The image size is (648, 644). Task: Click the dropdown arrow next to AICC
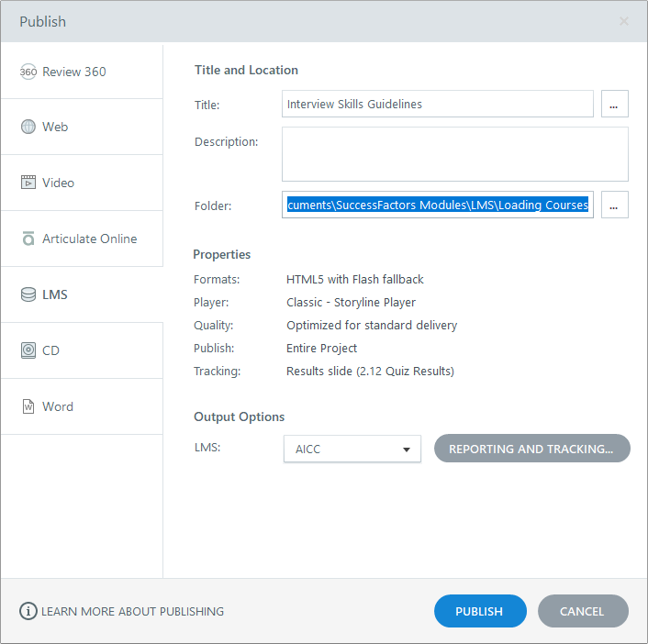[406, 450]
